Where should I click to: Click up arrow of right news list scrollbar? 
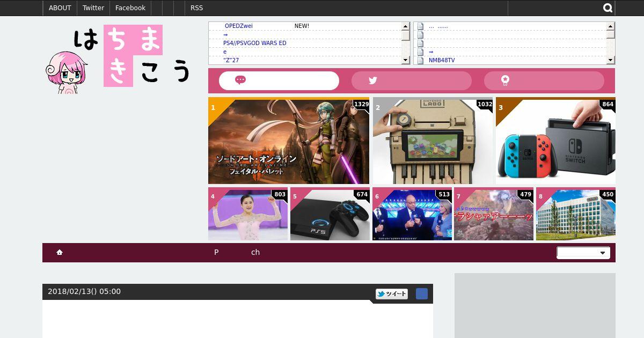pyautogui.click(x=611, y=26)
